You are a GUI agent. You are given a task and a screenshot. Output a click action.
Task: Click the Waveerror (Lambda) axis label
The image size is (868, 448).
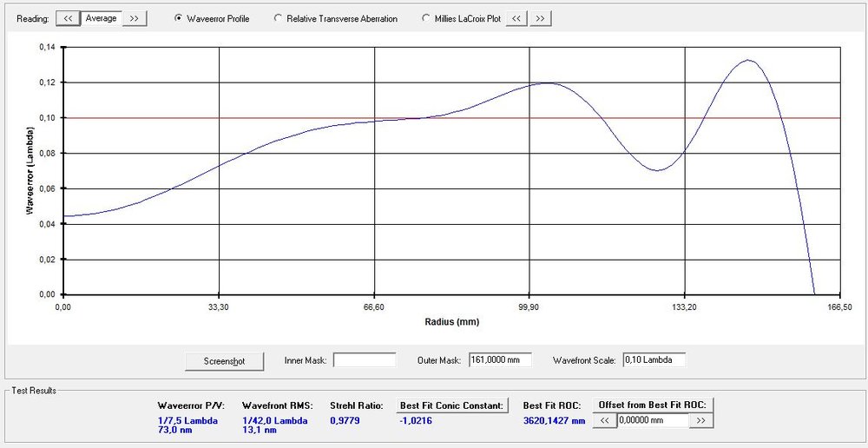coord(31,171)
